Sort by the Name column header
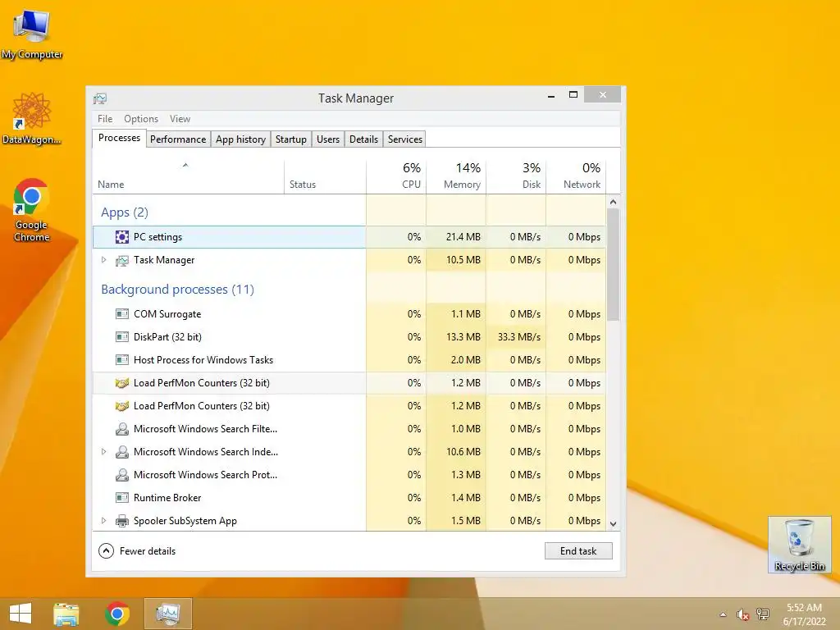 (188, 177)
